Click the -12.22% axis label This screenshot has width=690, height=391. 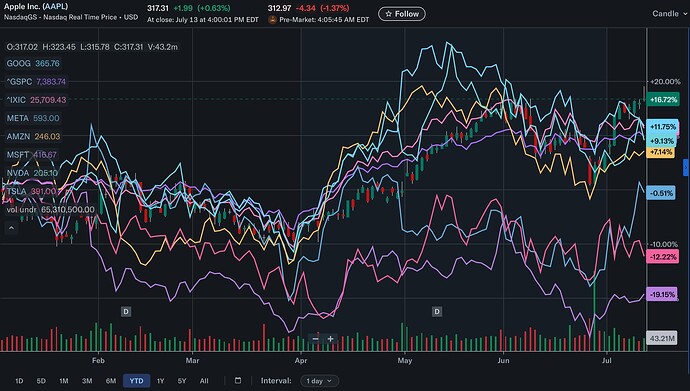pos(662,257)
